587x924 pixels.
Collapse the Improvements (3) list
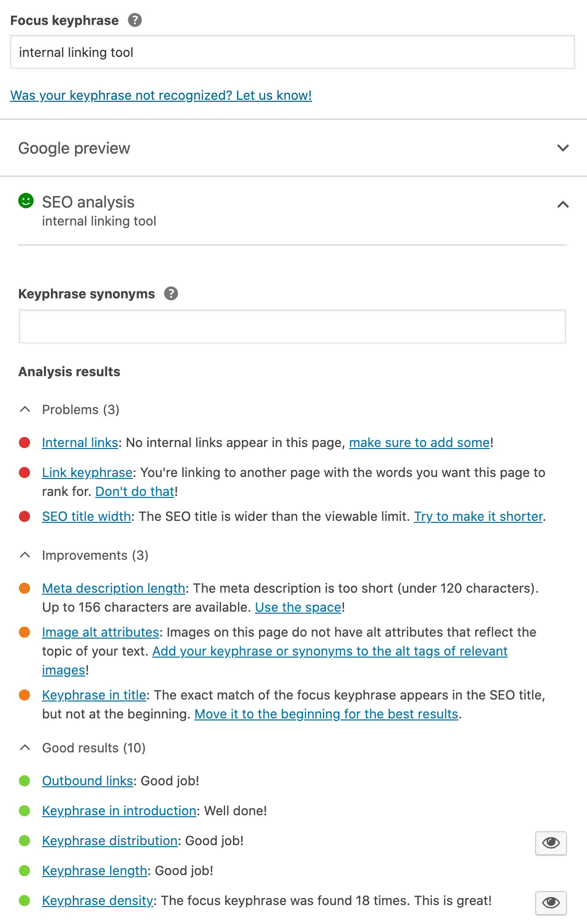coord(83,555)
